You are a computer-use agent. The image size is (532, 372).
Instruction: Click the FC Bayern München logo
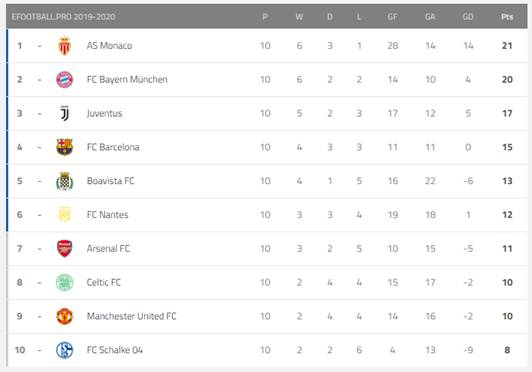point(64,79)
